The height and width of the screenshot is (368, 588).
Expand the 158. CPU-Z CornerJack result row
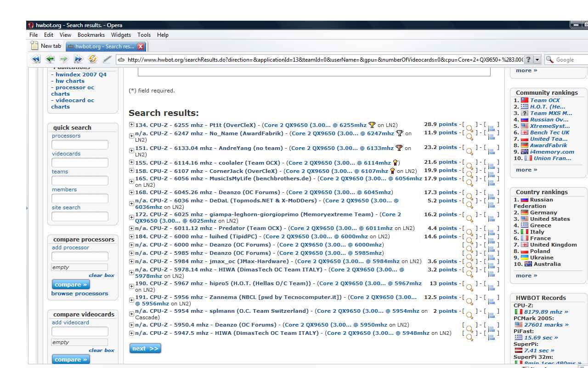[131, 170]
